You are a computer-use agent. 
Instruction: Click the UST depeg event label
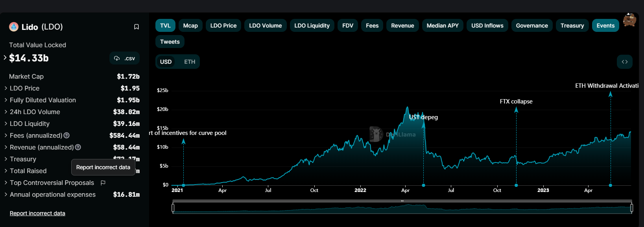(423, 117)
